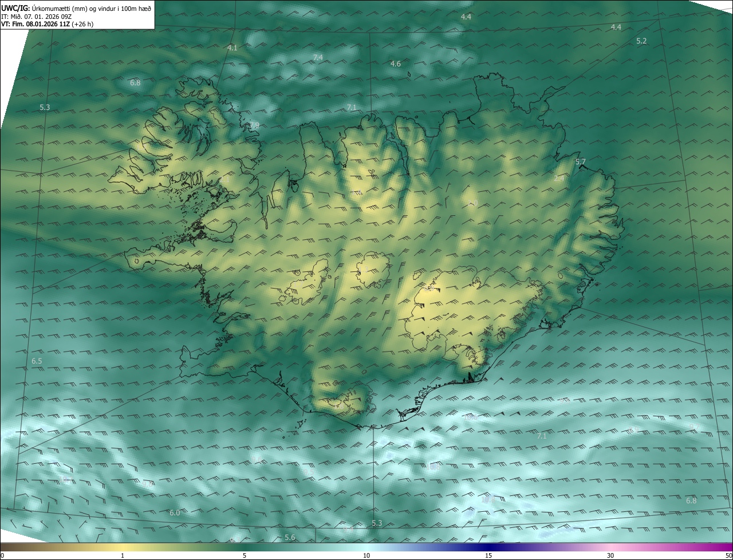This screenshot has height=560, width=733.
Task: Click the map value label '6.0'
Action: pyautogui.click(x=175, y=513)
